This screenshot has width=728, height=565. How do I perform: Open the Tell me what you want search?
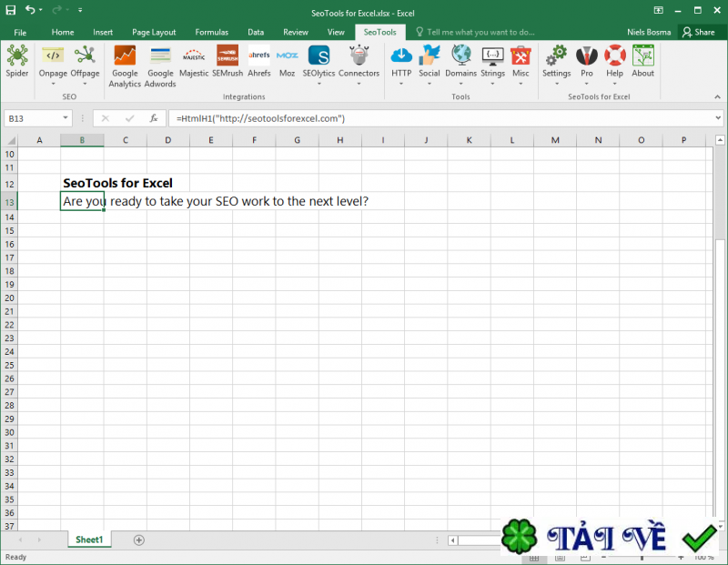pyautogui.click(x=473, y=31)
